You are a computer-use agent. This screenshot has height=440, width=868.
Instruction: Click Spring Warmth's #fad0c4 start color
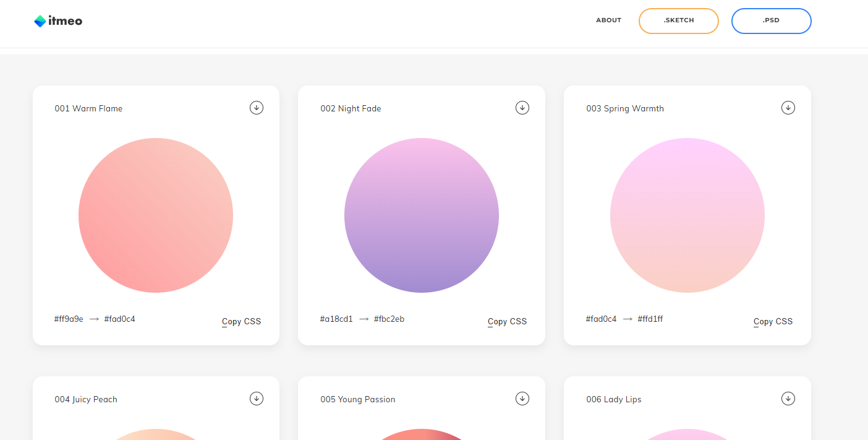pyautogui.click(x=602, y=319)
